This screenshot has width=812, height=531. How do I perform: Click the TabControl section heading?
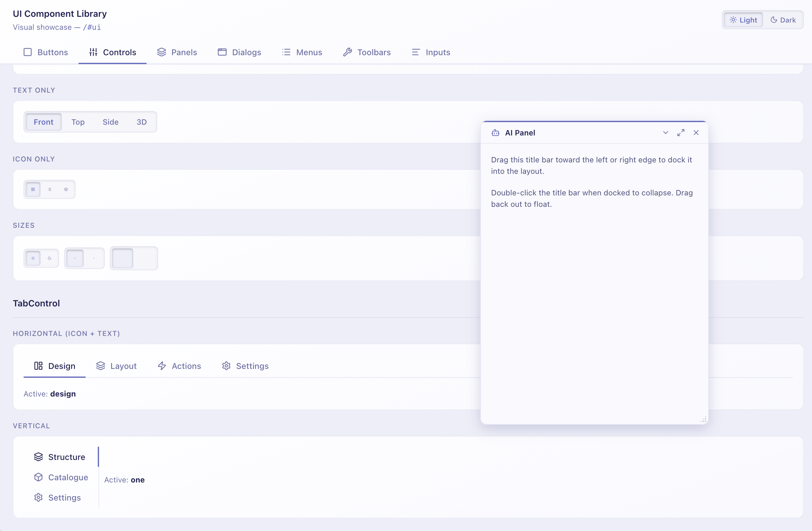click(36, 303)
